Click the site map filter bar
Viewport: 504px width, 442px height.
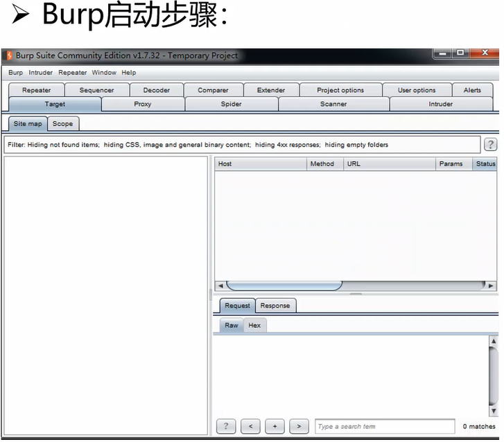[x=242, y=145]
